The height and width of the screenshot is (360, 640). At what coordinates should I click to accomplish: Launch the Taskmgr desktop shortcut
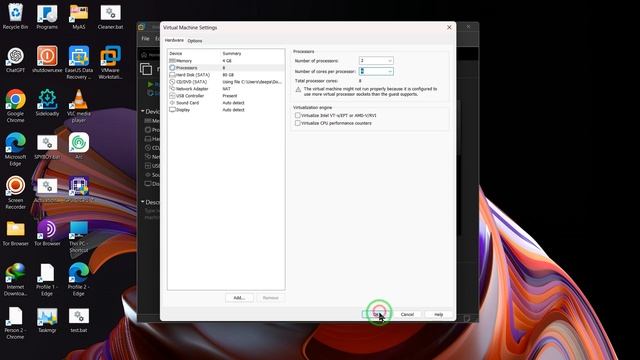(x=47, y=320)
